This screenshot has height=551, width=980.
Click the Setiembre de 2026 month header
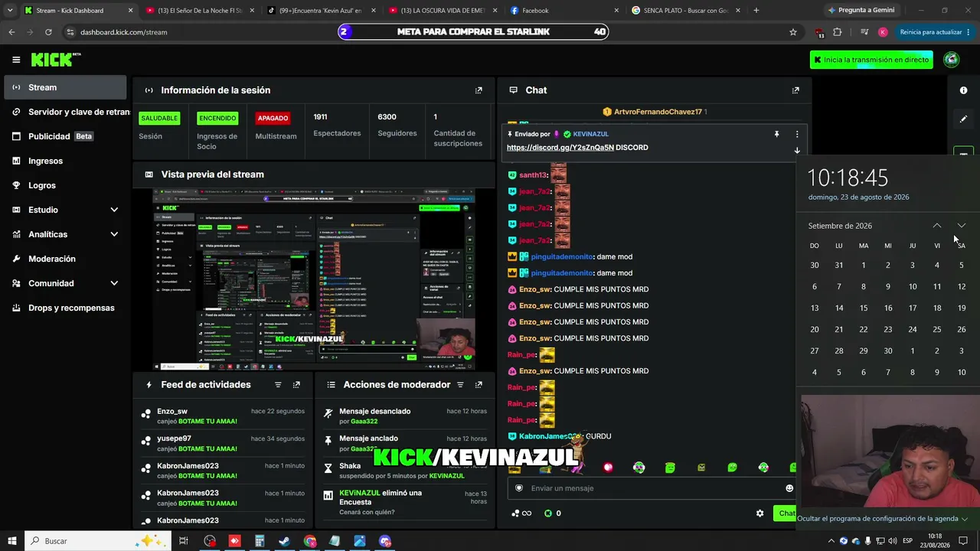pos(840,226)
